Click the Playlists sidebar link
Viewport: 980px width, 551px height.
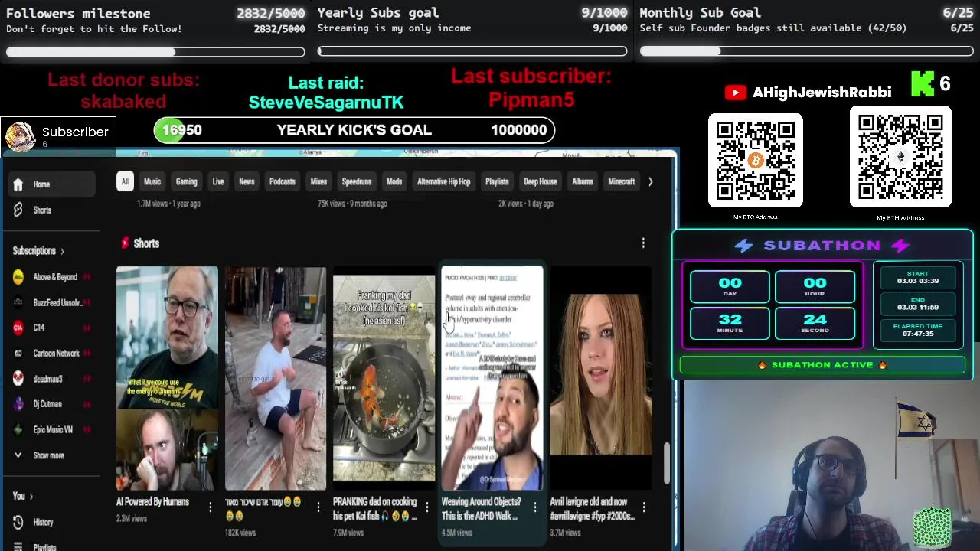tap(44, 546)
